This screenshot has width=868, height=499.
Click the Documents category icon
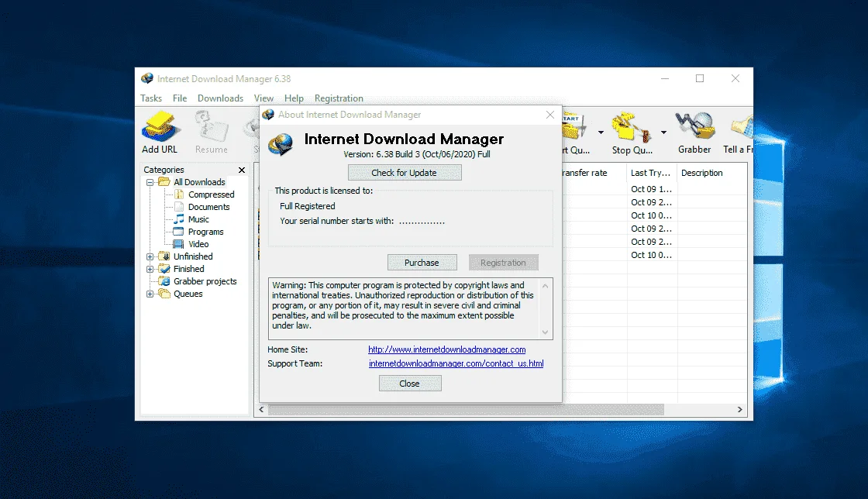click(x=179, y=207)
